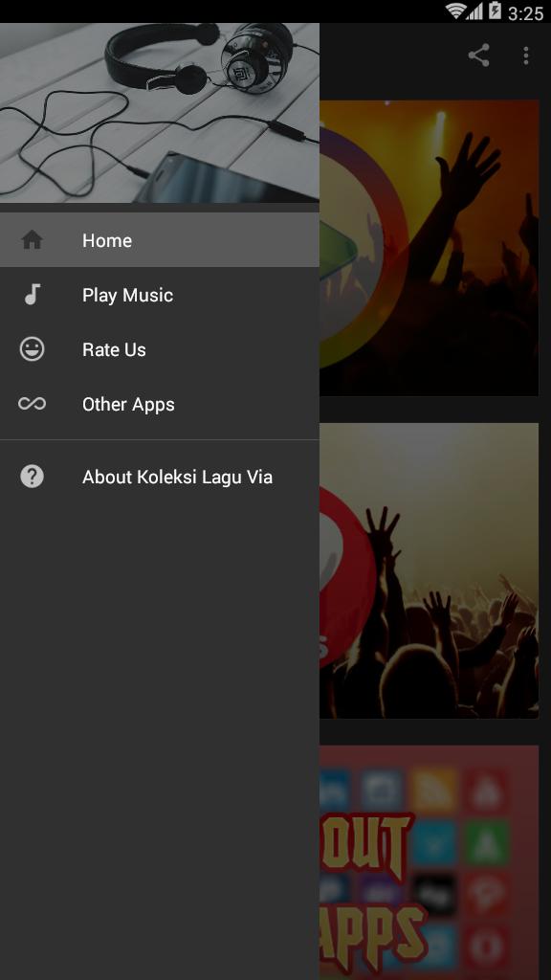The image size is (551, 980).
Task: Tap the red-circle crowd card
Action: tap(430, 570)
